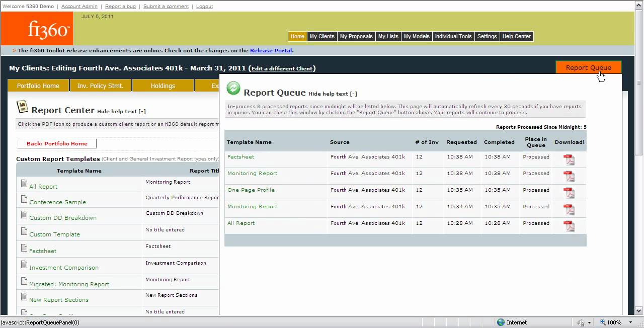This screenshot has width=644, height=328.
Task: Click the document icon beside Investment Comparison
Action: [24, 265]
